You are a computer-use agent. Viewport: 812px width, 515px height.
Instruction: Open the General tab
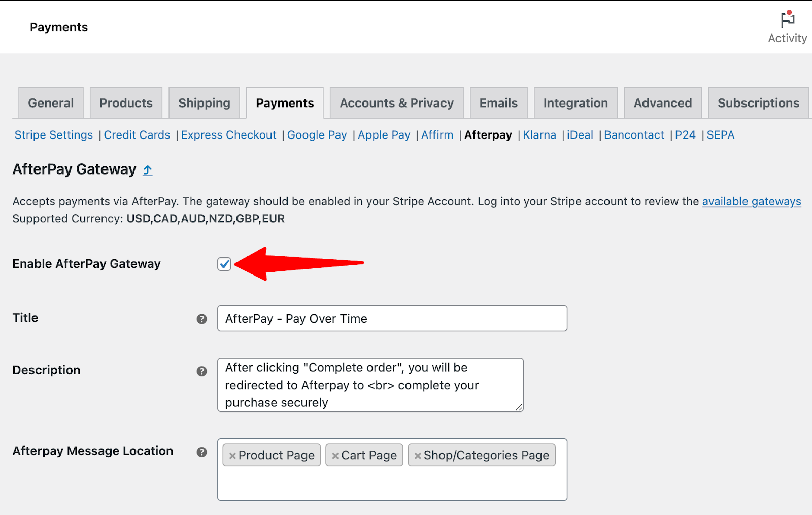click(x=51, y=103)
